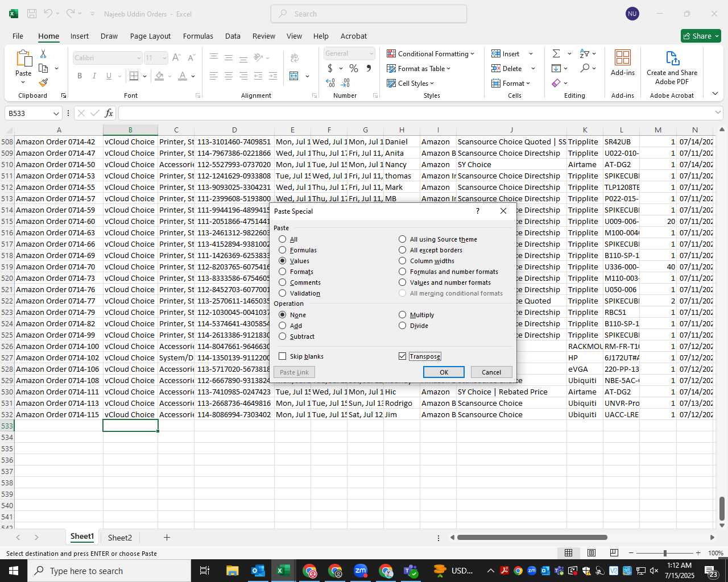
Task: Click the Borders icon
Action: [134, 76]
